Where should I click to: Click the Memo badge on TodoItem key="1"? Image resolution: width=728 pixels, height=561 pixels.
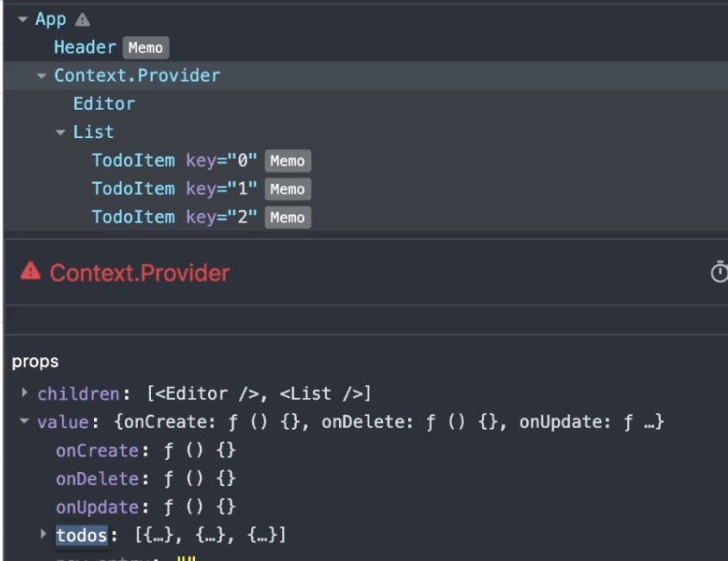coord(287,189)
